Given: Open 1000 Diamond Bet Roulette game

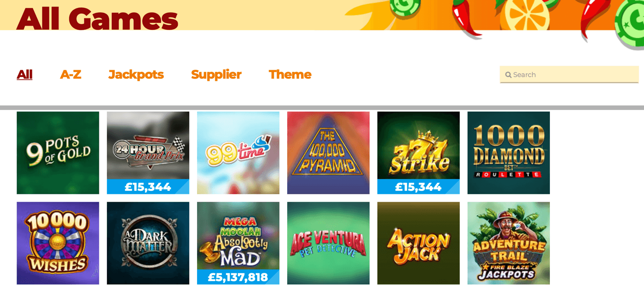Looking at the screenshot, I should 509,153.
